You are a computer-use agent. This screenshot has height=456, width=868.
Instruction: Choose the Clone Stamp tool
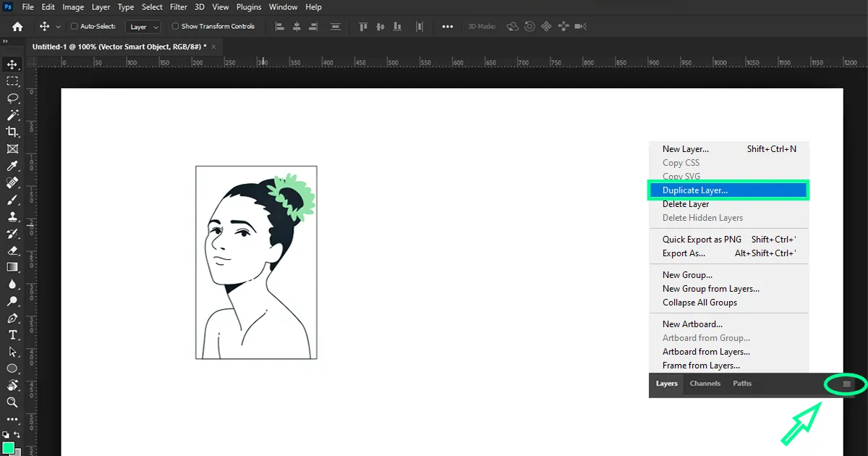[12, 216]
